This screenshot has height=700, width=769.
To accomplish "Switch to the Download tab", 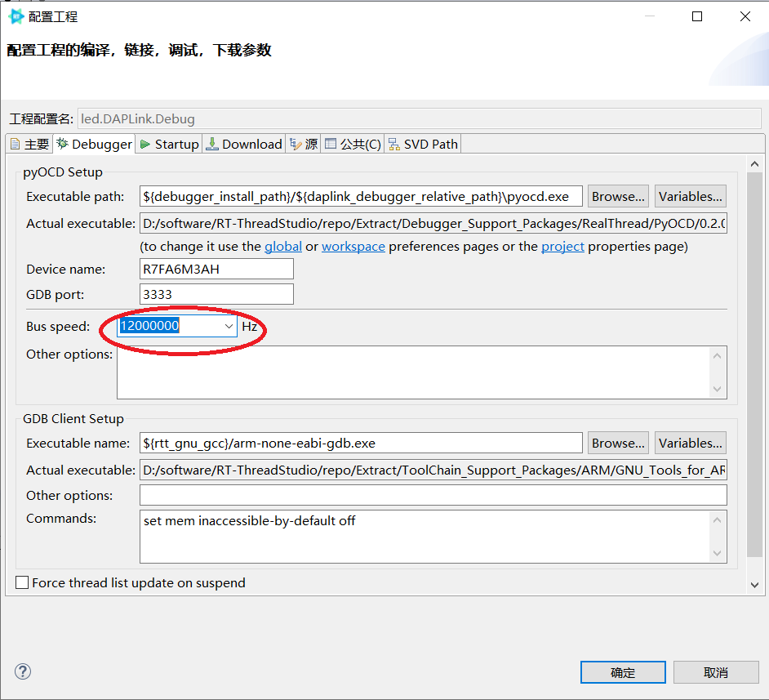I will (244, 145).
